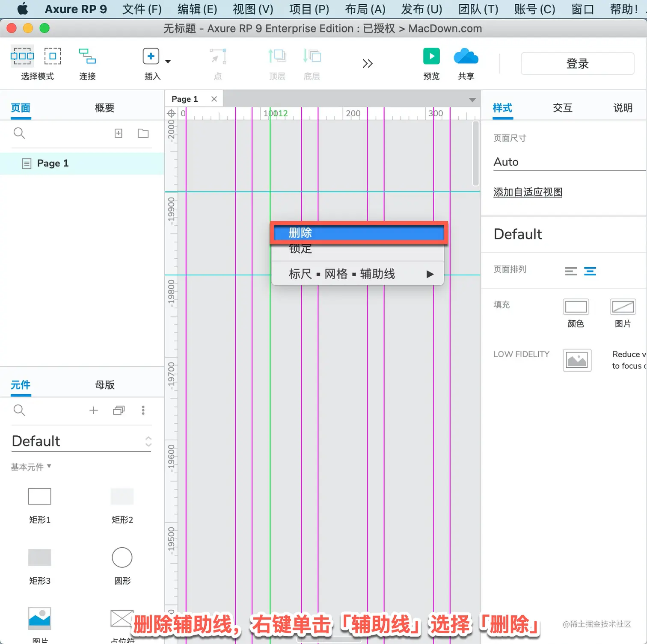The image size is (647, 644).
Task: Expand the 插入 dropdown arrow
Action: tap(168, 62)
